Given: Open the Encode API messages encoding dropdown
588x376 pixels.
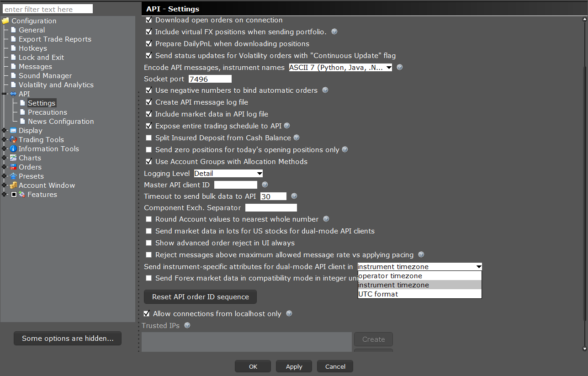Looking at the screenshot, I should tap(388, 67).
